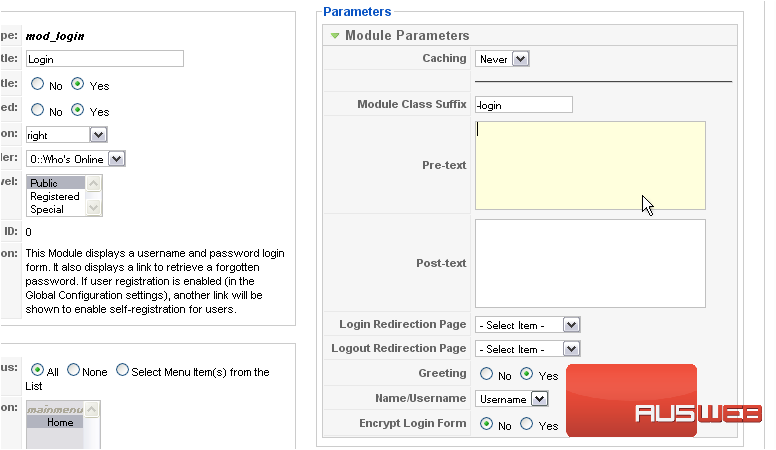This screenshot has width=776, height=450.
Task: Click inside the Post-text textarea
Action: pyautogui.click(x=590, y=263)
